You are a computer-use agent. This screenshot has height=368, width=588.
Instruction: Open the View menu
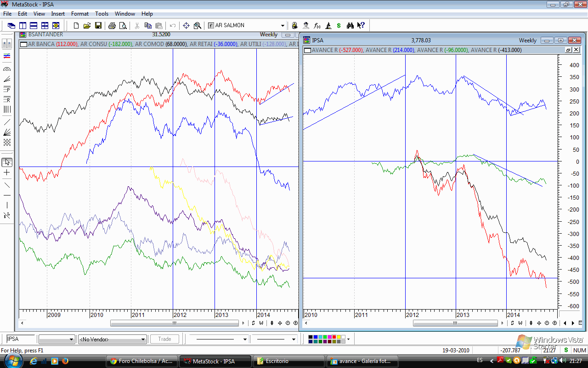39,14
